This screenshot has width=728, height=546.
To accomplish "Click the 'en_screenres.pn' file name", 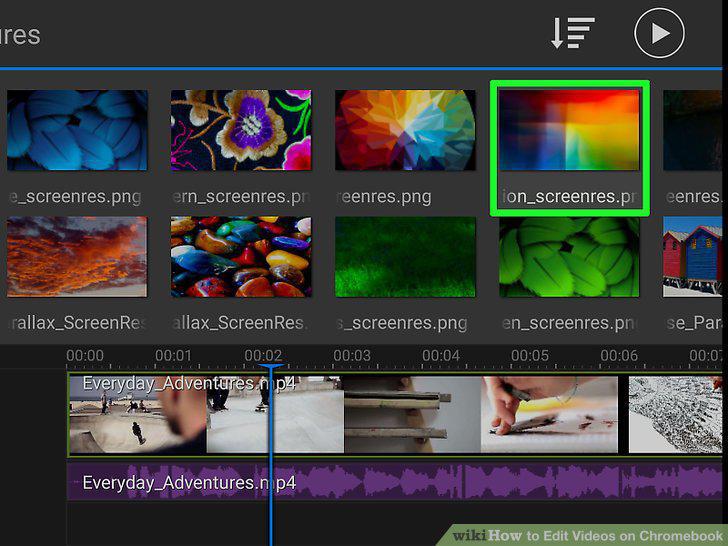I will pyautogui.click(x=570, y=324).
